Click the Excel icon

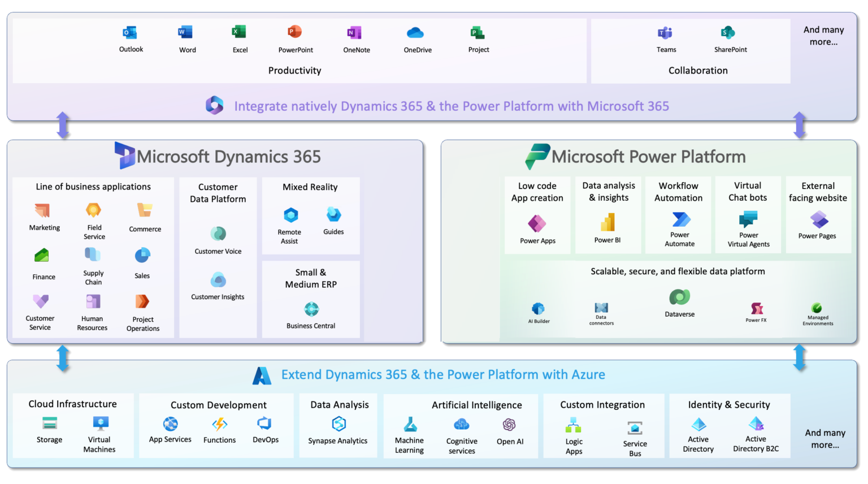click(239, 32)
